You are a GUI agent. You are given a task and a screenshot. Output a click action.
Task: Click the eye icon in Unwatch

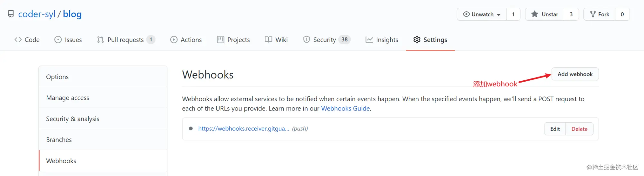466,14
